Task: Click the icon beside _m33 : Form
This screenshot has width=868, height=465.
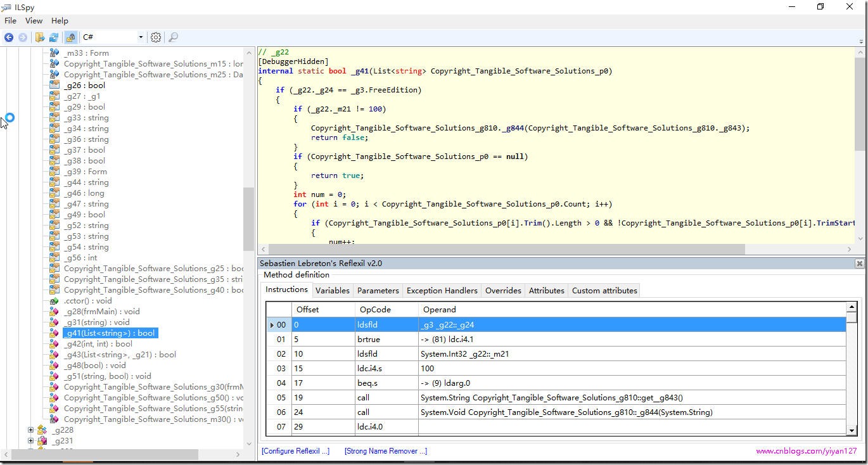Action: [54, 53]
